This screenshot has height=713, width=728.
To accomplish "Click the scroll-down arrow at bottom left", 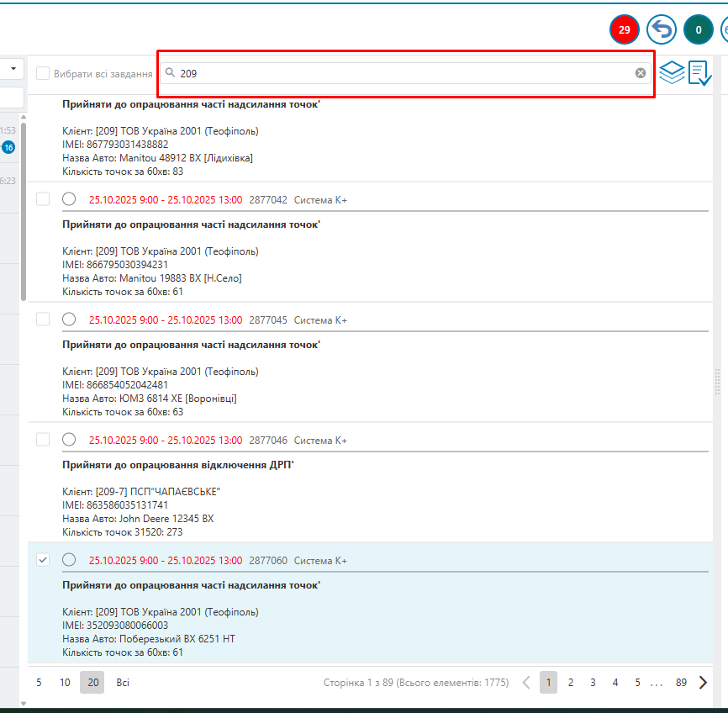I will pos(24,704).
